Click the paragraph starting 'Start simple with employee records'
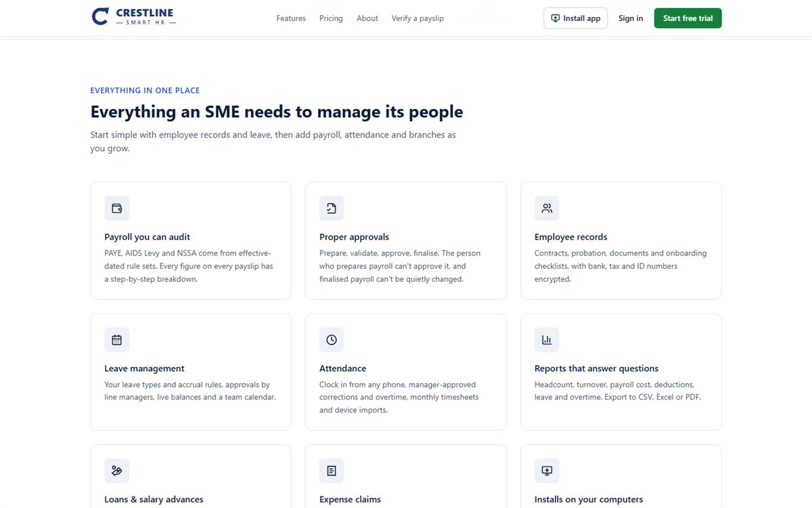Image resolution: width=812 pixels, height=508 pixels. 273,142
